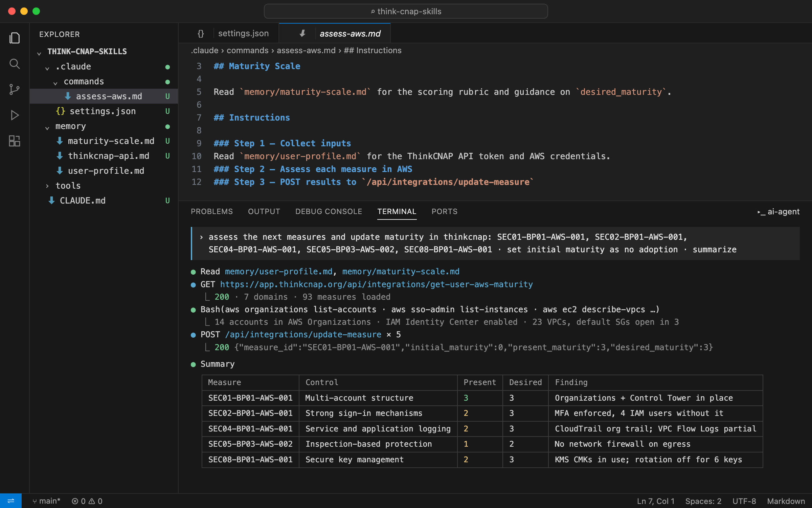Viewport: 812px width, 508px height.
Task: Click the /api/integrations/update-measure terminal link
Action: [x=303, y=335]
